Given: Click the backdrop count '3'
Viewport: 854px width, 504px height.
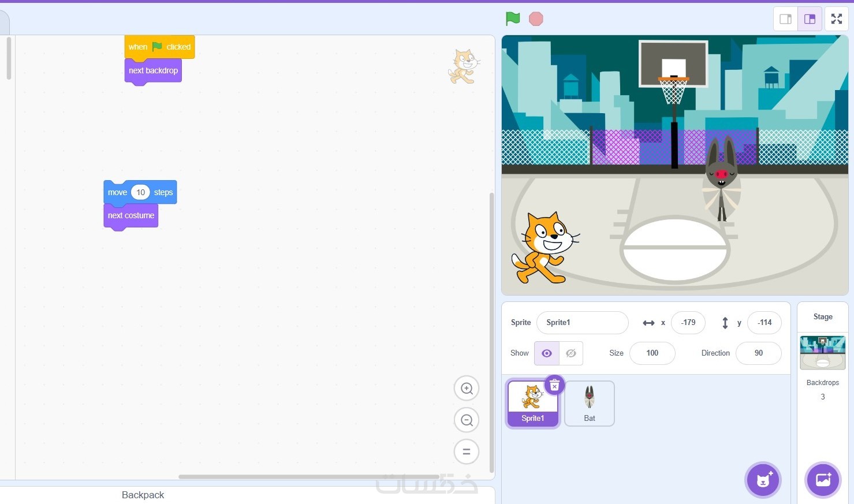Looking at the screenshot, I should point(823,397).
